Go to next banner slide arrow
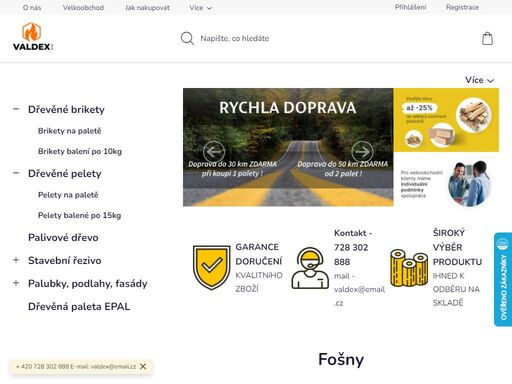Screen dimensions: 512x384 [362, 152]
